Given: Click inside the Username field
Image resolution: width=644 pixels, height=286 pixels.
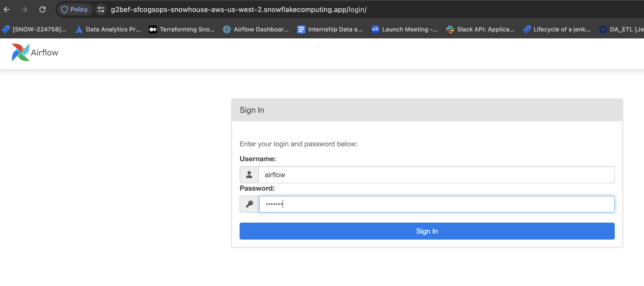Looking at the screenshot, I should pyautogui.click(x=425, y=175).
